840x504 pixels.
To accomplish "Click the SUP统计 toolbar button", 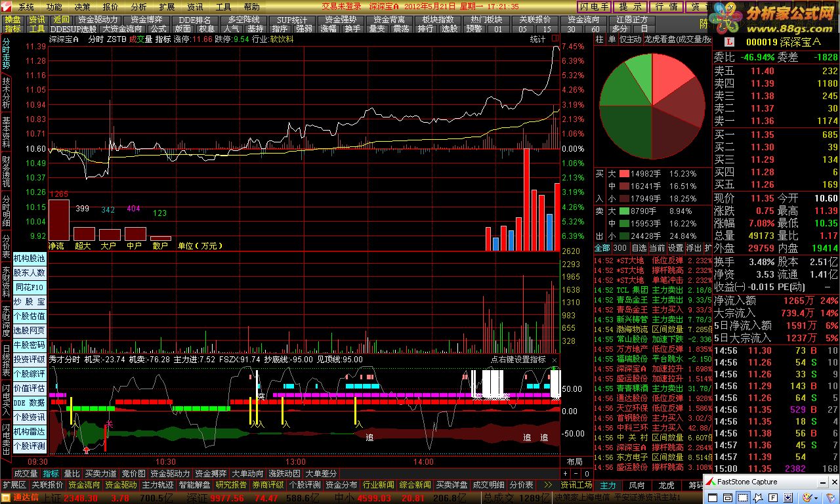I will tap(292, 20).
